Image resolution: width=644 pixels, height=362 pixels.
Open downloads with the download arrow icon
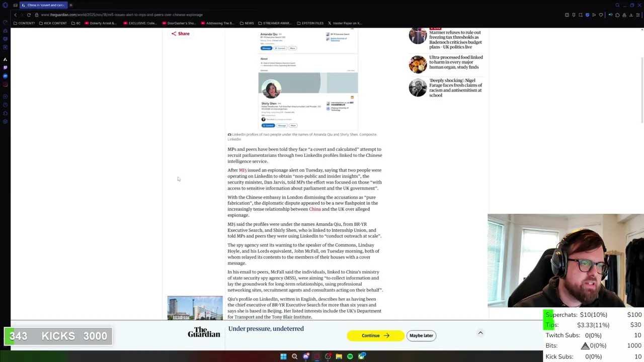(631, 15)
